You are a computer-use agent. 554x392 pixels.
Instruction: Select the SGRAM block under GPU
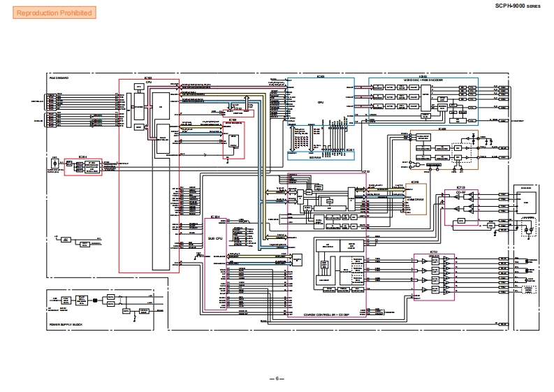pos(321,159)
